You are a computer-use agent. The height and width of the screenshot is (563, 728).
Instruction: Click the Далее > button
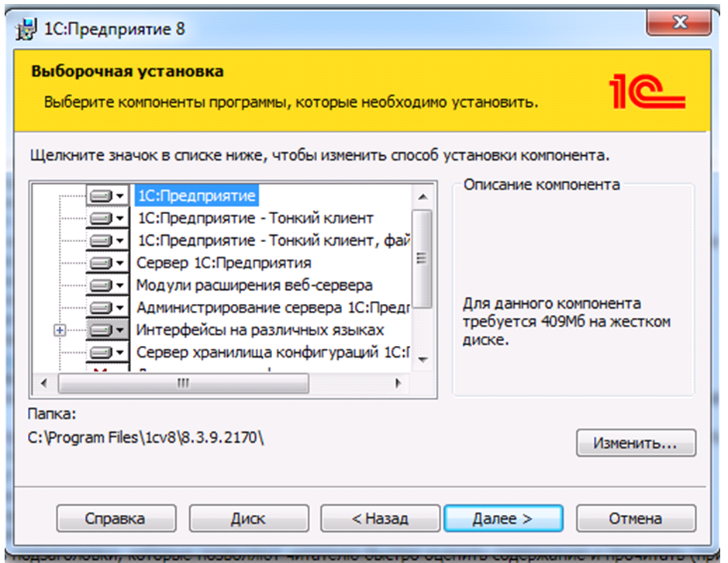503,518
